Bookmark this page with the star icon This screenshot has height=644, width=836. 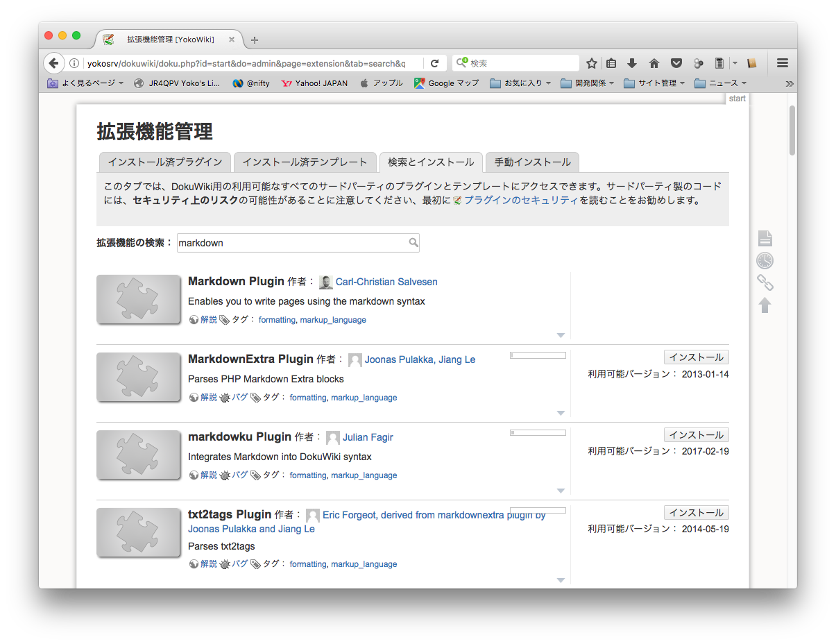pyautogui.click(x=592, y=63)
